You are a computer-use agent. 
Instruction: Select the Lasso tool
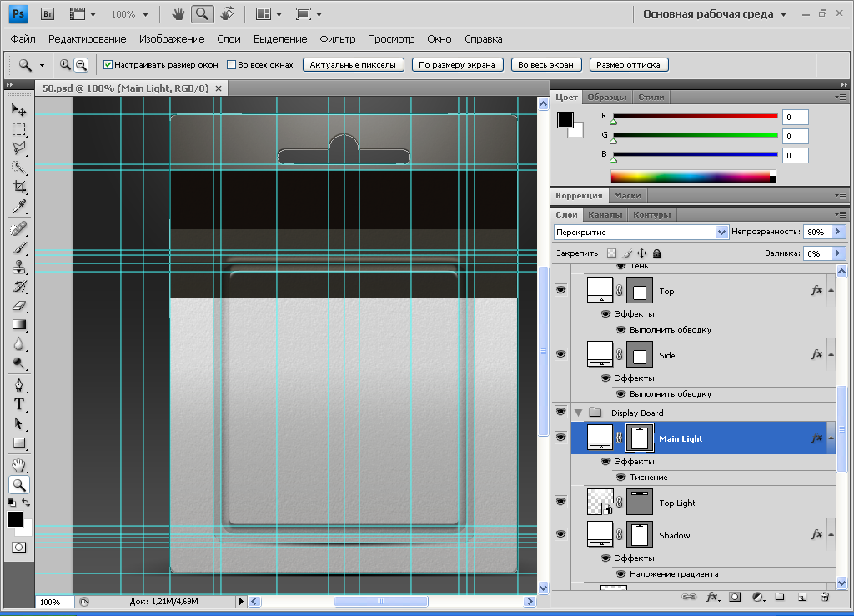tap(18, 148)
